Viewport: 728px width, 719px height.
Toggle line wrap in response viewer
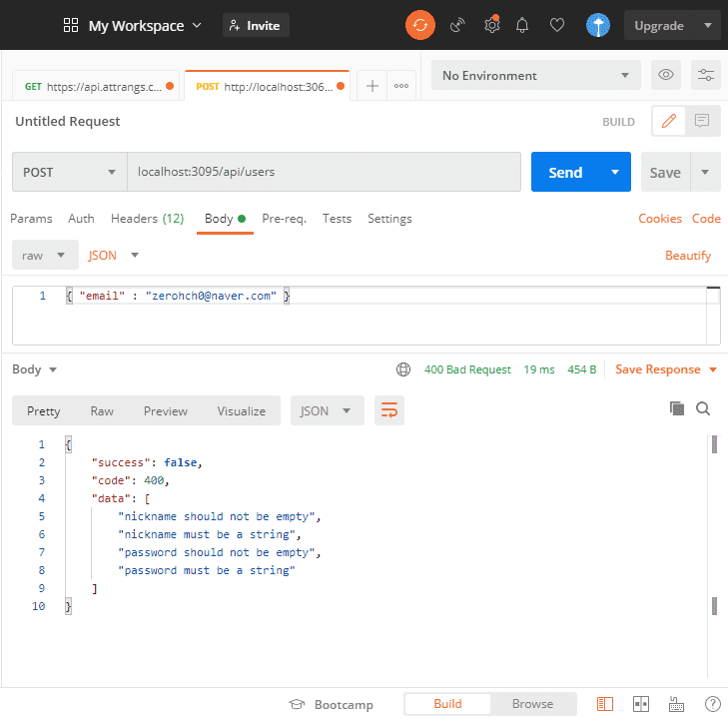(x=388, y=410)
